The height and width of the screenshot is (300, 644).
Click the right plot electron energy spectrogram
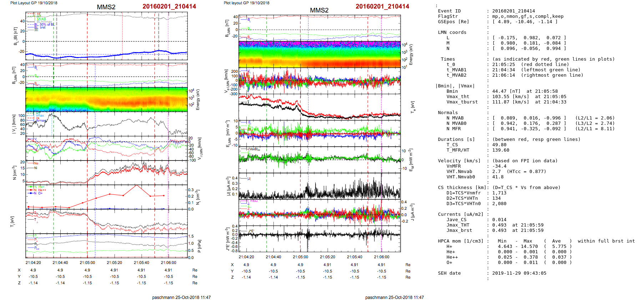(320, 55)
